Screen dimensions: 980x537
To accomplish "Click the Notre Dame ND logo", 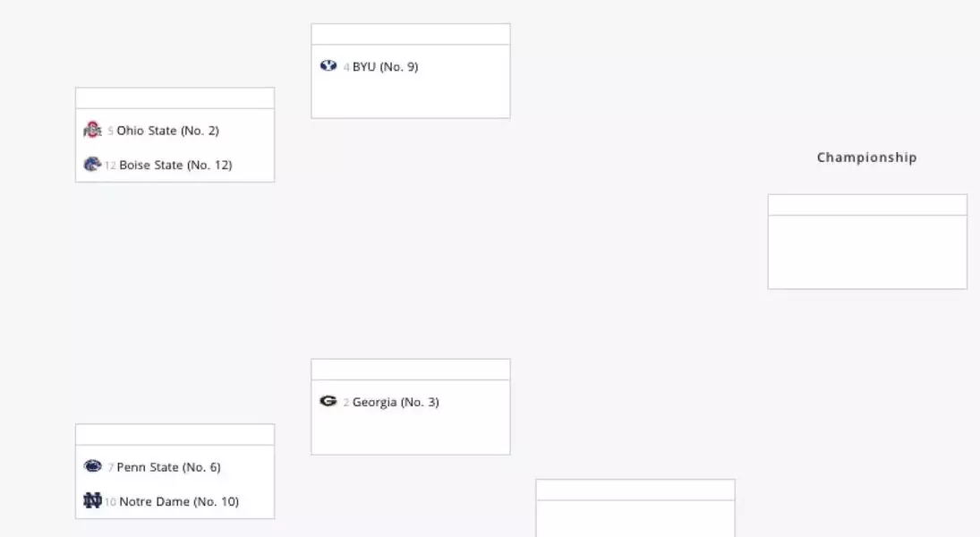I will click(92, 500).
